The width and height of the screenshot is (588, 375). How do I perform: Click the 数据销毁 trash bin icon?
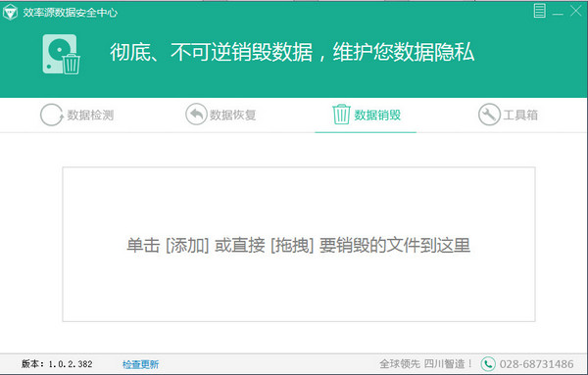point(341,115)
